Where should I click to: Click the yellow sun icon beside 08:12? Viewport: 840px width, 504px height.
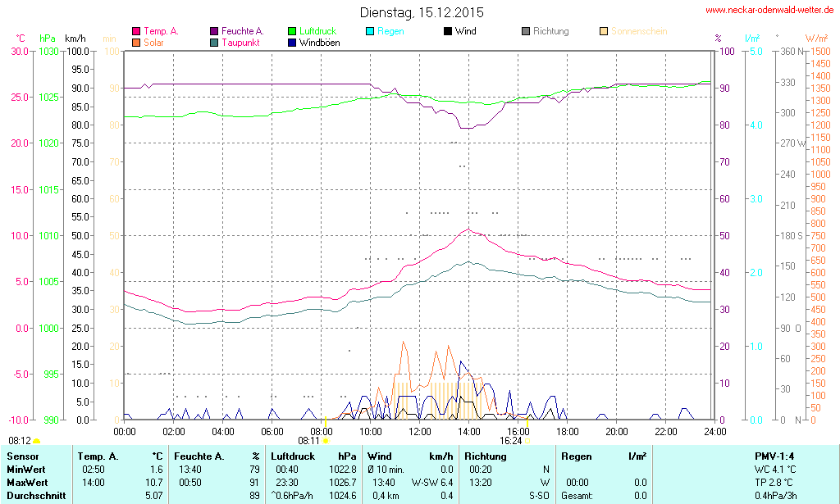coord(36,442)
